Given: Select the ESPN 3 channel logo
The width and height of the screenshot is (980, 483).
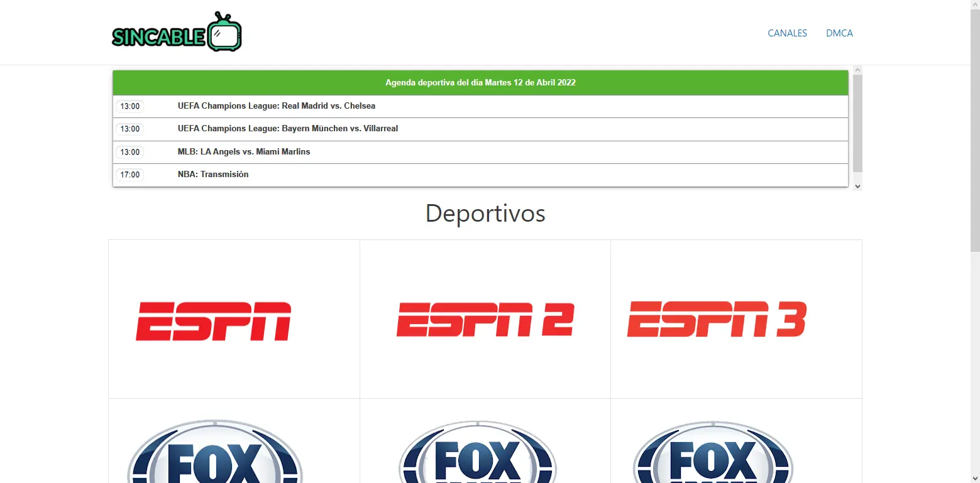Looking at the screenshot, I should 717,320.
